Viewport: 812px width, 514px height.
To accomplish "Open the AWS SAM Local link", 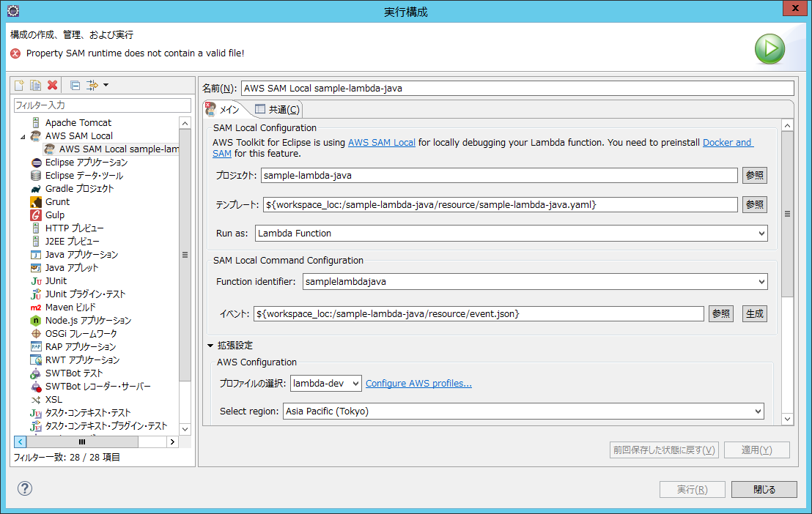I will click(382, 142).
